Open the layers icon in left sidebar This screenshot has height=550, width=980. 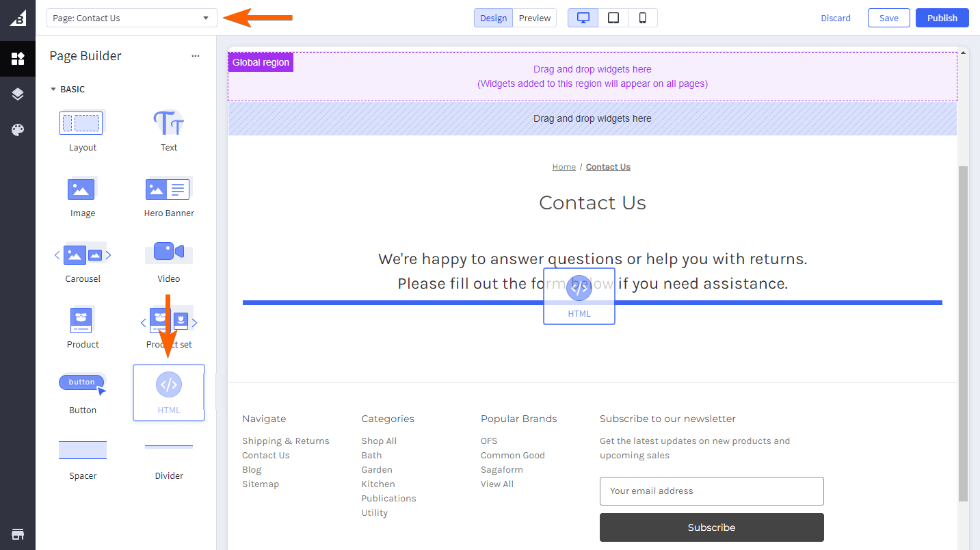pyautogui.click(x=18, y=94)
